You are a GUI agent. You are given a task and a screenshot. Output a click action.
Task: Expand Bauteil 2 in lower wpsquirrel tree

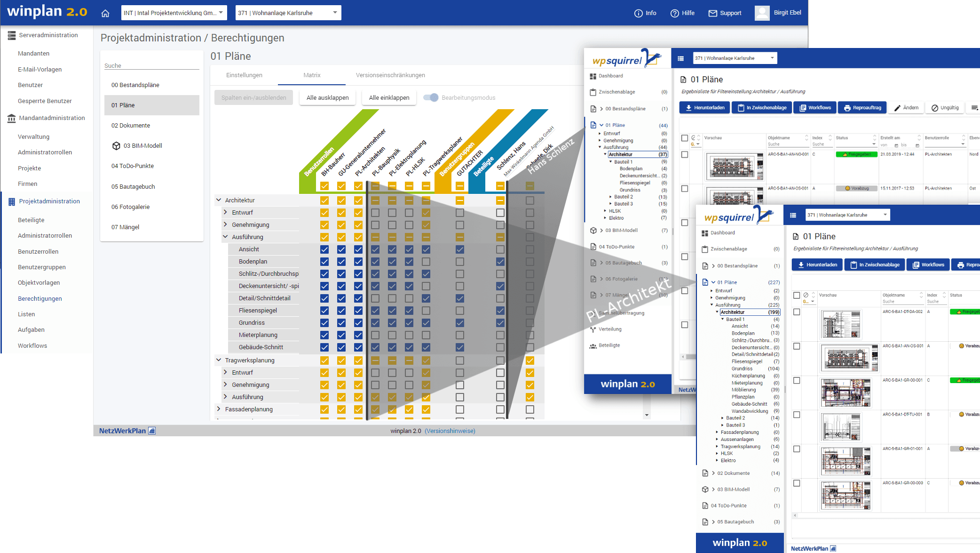(x=723, y=418)
